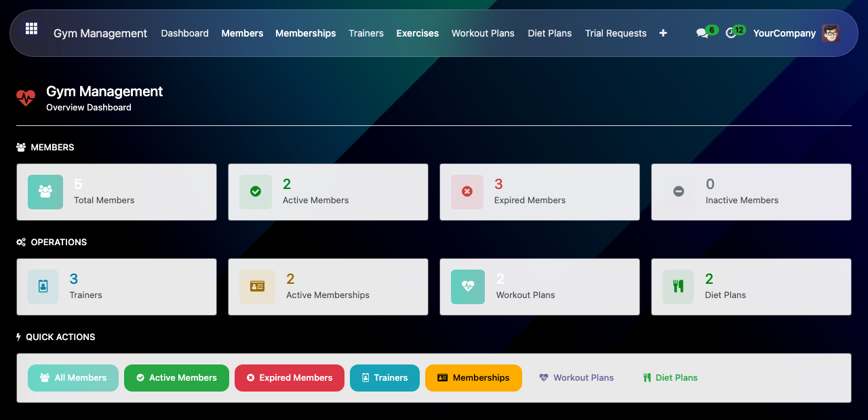Click the All Members quick action button

[x=73, y=378]
